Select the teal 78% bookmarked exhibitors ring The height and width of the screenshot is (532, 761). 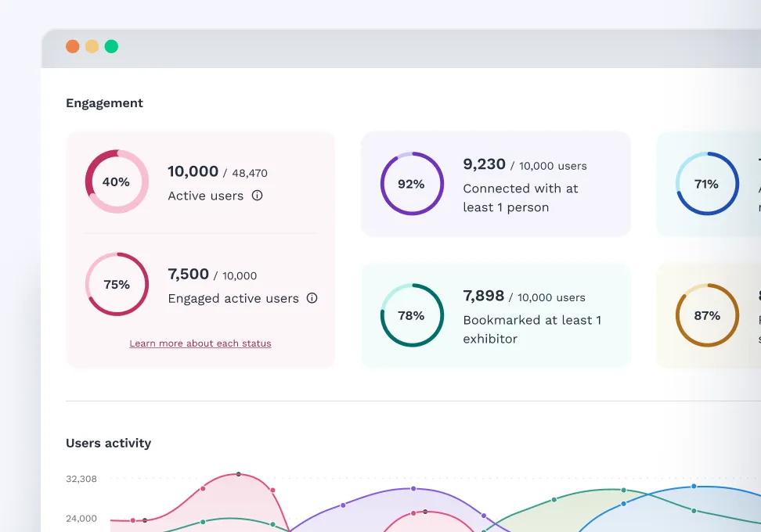click(x=411, y=315)
